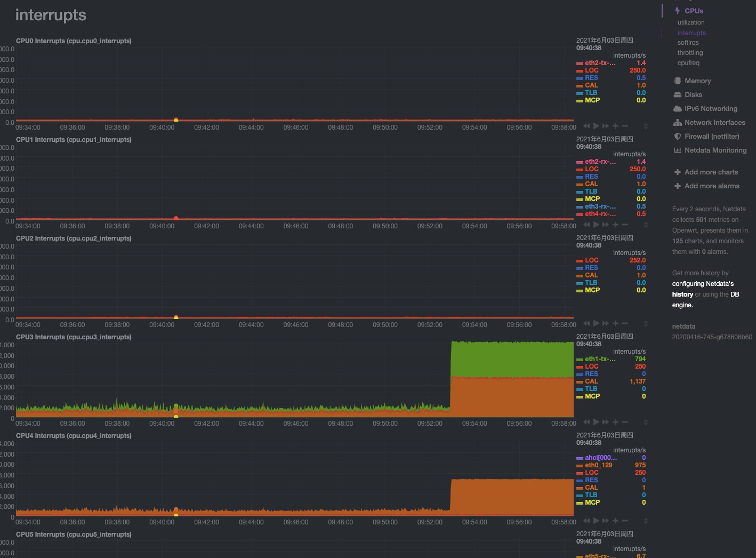Reset the CPU3 interrupts chart with play icon
Image resolution: width=756 pixels, height=558 pixels.
point(596,422)
